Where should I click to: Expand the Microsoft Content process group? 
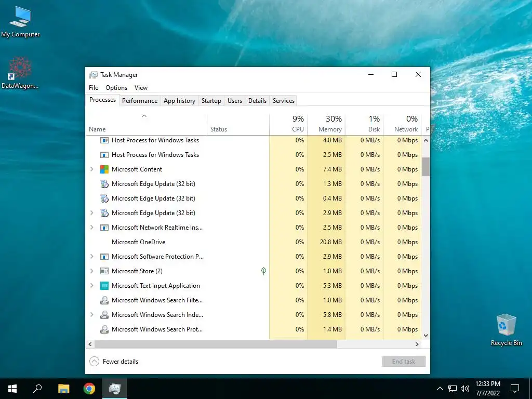pos(91,169)
